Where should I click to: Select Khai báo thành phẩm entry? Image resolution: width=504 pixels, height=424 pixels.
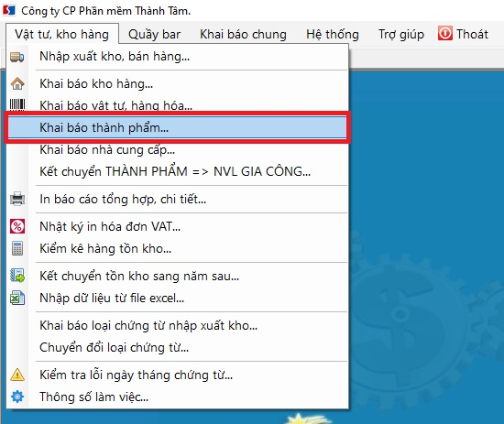tap(178, 127)
